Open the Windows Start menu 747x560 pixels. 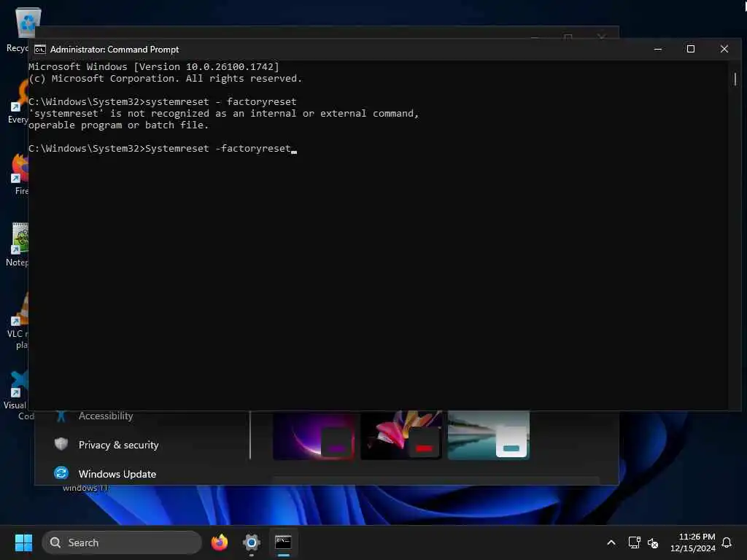click(x=23, y=542)
